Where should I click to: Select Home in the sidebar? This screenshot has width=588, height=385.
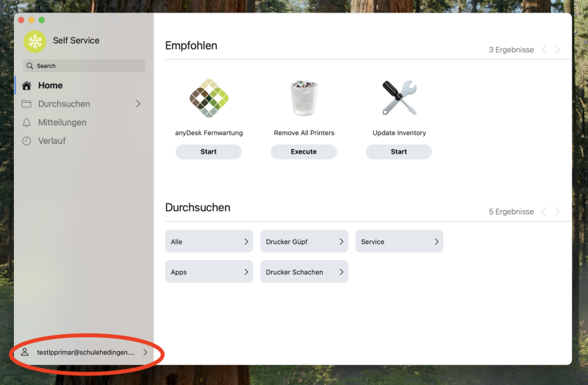pyautogui.click(x=50, y=85)
